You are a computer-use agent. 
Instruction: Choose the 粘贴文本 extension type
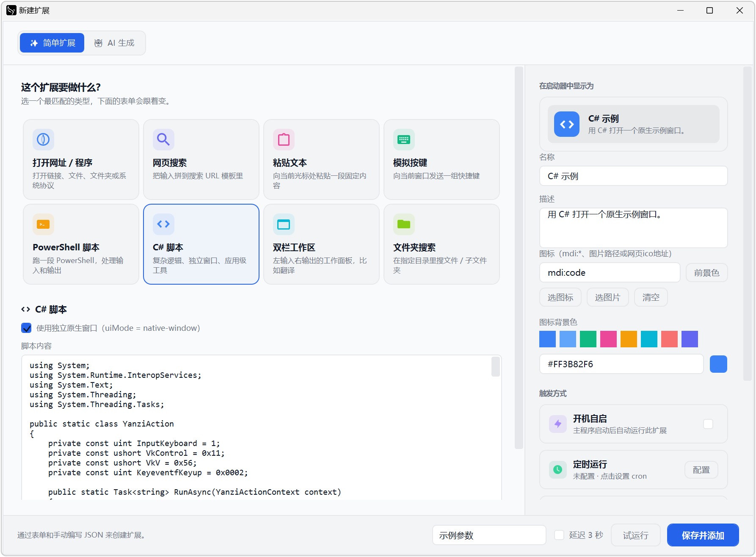tap(321, 159)
